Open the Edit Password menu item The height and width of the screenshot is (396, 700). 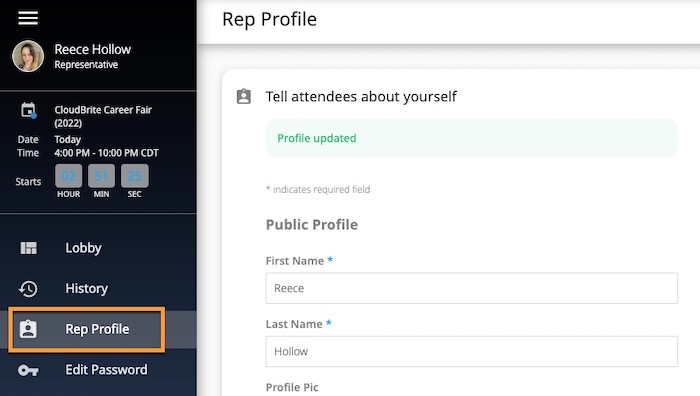[x=98, y=370]
